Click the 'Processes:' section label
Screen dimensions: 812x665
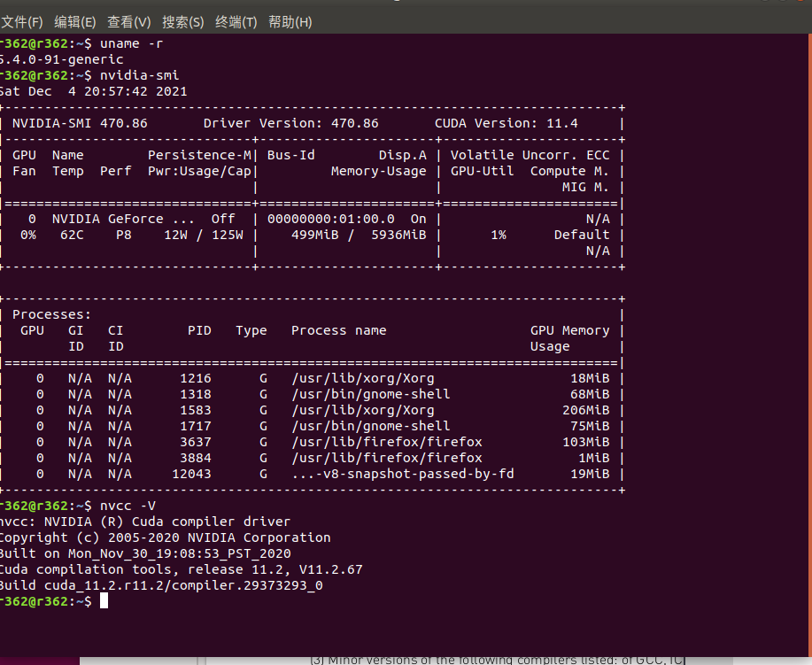pyautogui.click(x=51, y=315)
